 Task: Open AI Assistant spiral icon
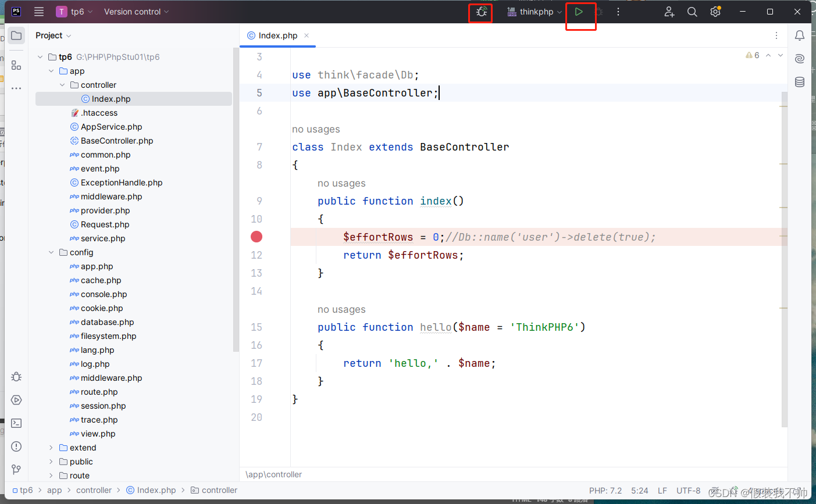(x=800, y=59)
